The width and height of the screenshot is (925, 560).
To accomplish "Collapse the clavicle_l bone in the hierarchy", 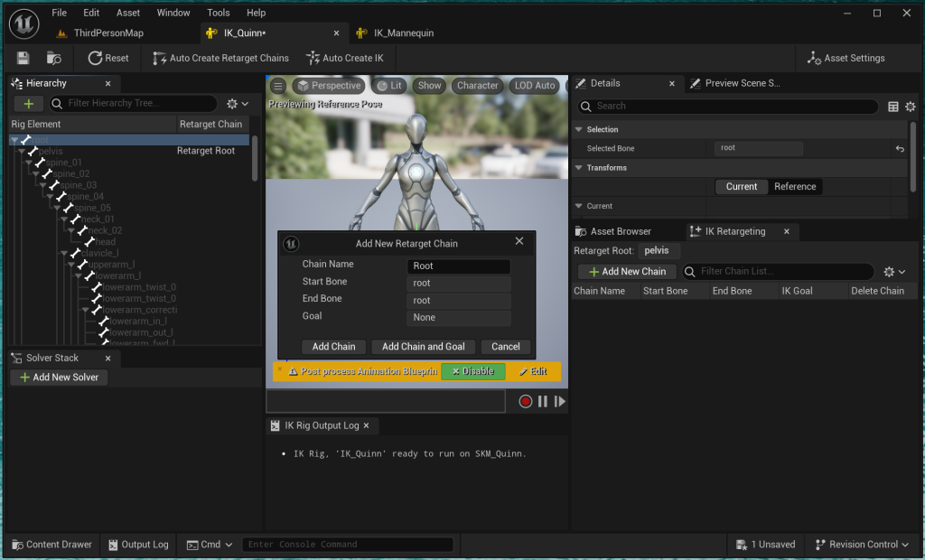I will click(64, 253).
